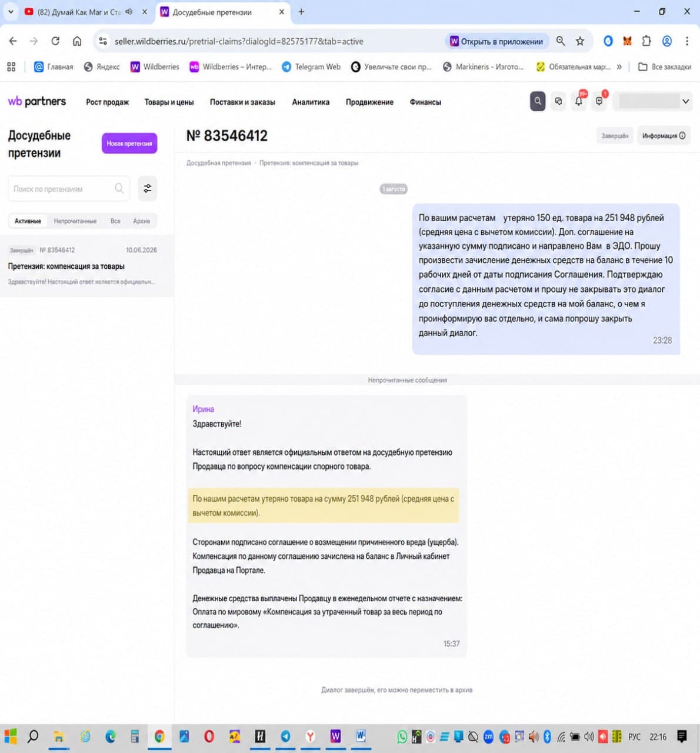
Task: Open the notifications bell with 99+ badge
Action: click(x=579, y=101)
